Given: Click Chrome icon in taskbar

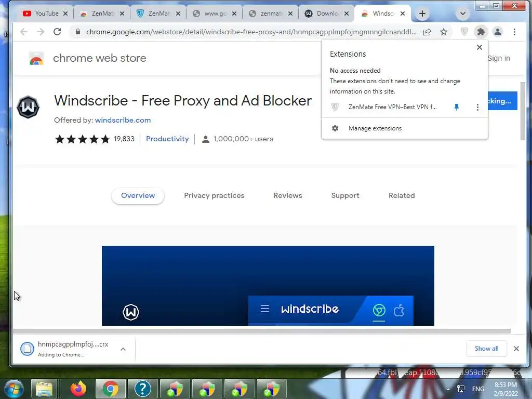Looking at the screenshot, I should (x=111, y=389).
